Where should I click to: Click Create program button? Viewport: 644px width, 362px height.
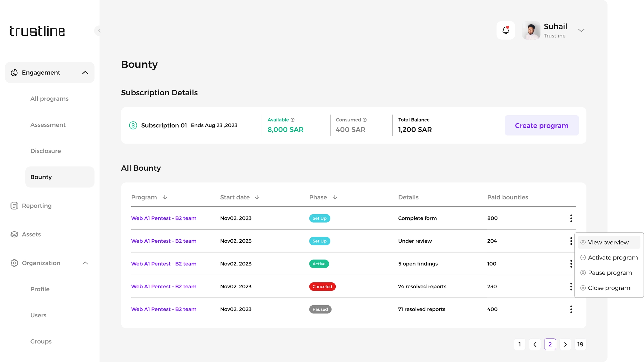pos(541,125)
